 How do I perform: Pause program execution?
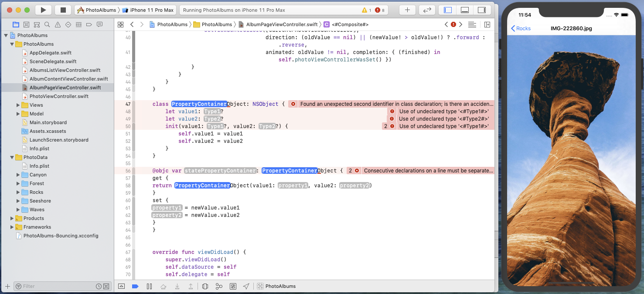click(149, 286)
